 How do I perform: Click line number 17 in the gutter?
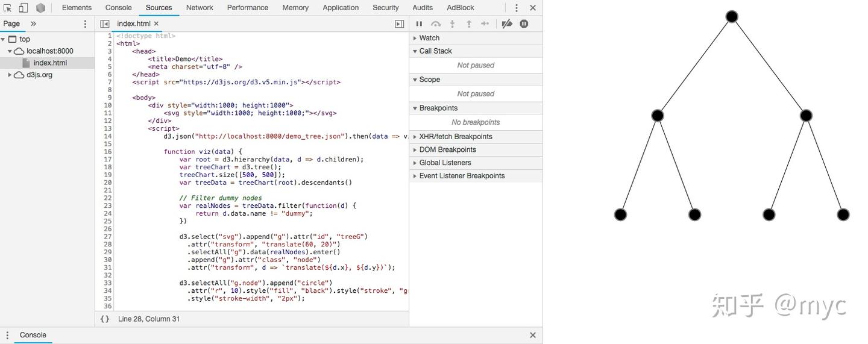point(108,160)
